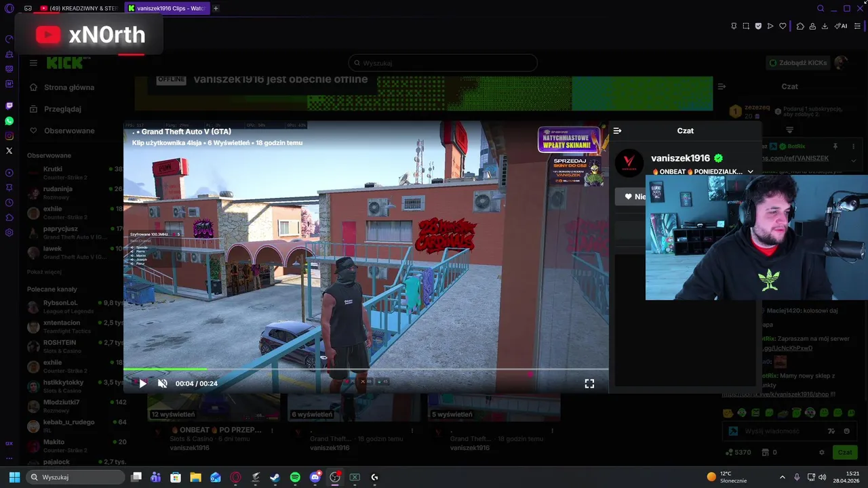Open rudaninja followed channel
Screen dimensions: 868x488
click(x=75, y=192)
